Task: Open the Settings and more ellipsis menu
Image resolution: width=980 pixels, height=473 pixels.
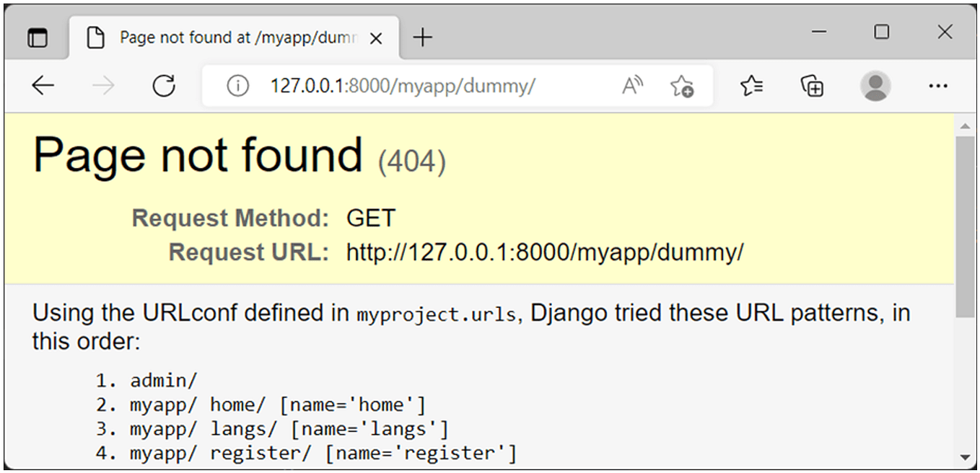Action: click(937, 85)
